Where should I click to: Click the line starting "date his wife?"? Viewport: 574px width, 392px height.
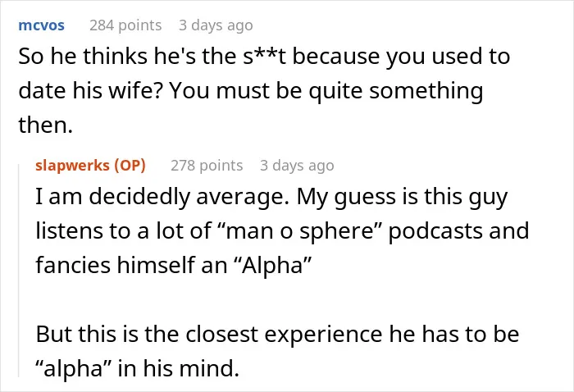tap(251, 90)
